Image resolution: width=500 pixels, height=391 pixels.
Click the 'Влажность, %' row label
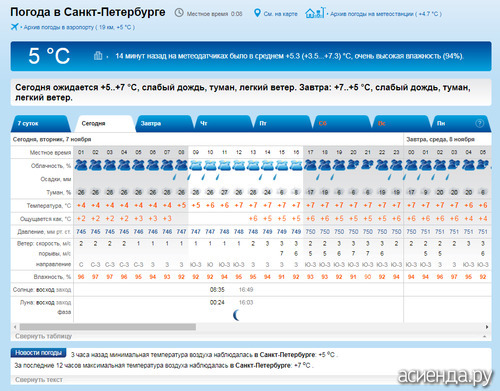click(x=52, y=277)
